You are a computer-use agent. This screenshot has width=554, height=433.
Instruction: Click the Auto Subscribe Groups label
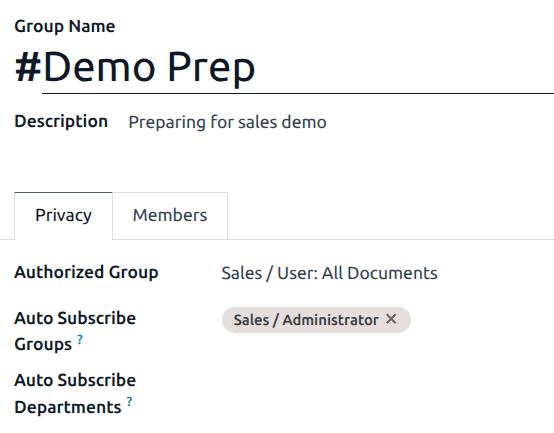click(x=75, y=331)
